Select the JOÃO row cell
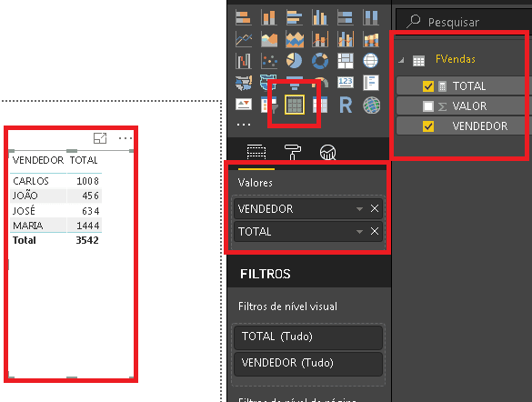Image resolution: width=532 pixels, height=402 pixels. [25, 196]
